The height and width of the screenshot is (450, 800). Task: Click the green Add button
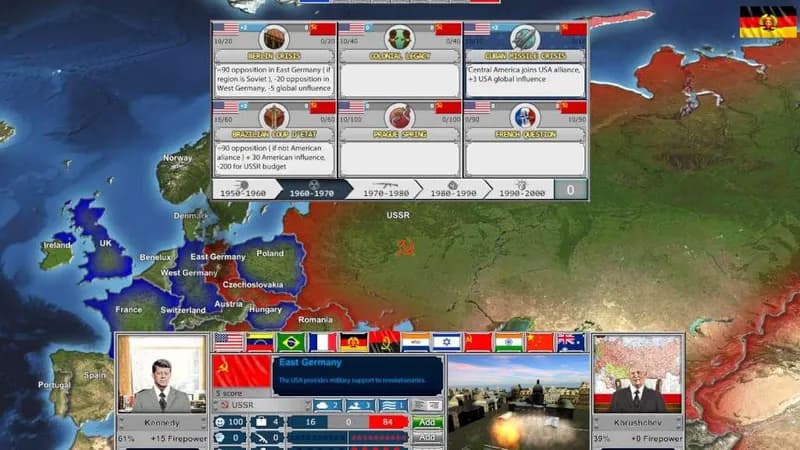coord(427,422)
